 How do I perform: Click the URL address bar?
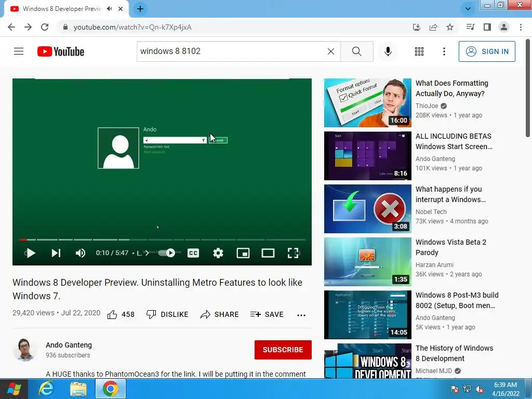234,27
